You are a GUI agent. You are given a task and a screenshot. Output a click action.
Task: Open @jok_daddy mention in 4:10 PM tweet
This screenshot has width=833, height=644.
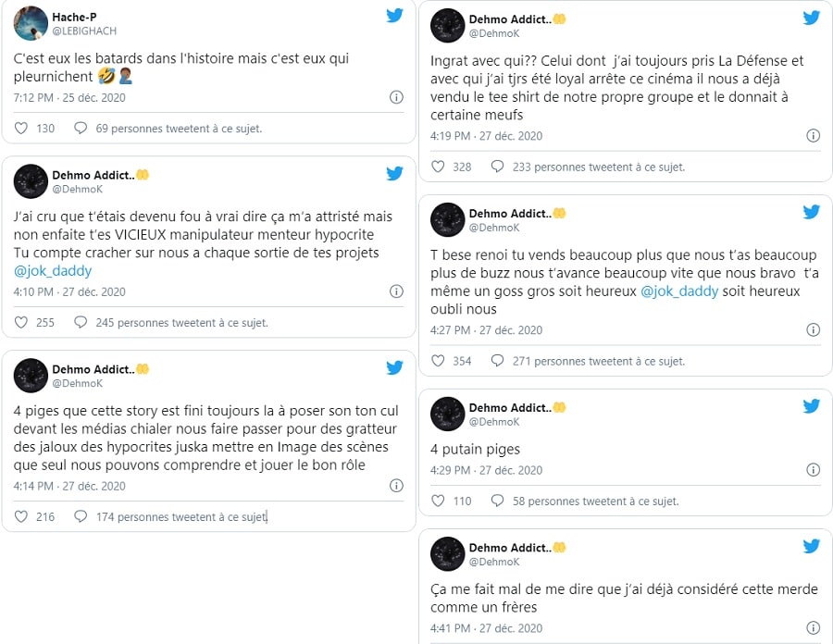pos(53,271)
